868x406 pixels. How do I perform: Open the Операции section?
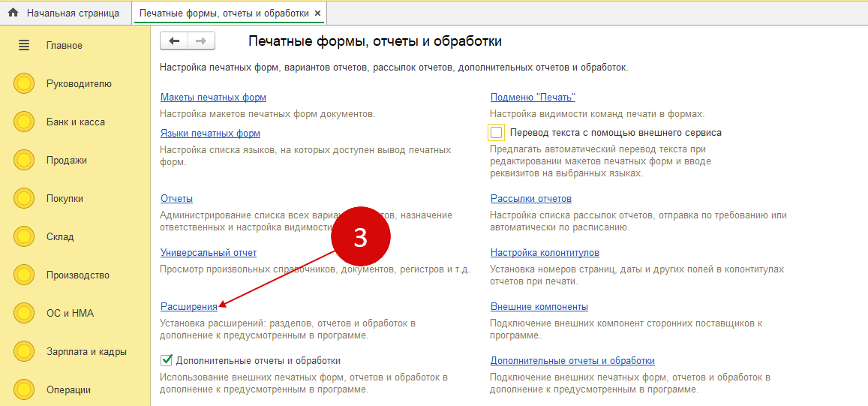tap(68, 390)
